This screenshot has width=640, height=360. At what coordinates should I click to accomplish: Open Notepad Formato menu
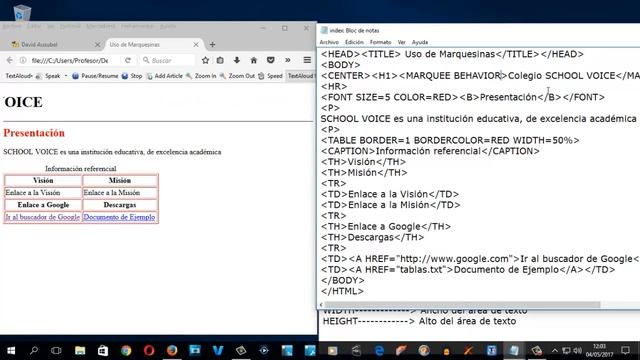[x=380, y=42]
